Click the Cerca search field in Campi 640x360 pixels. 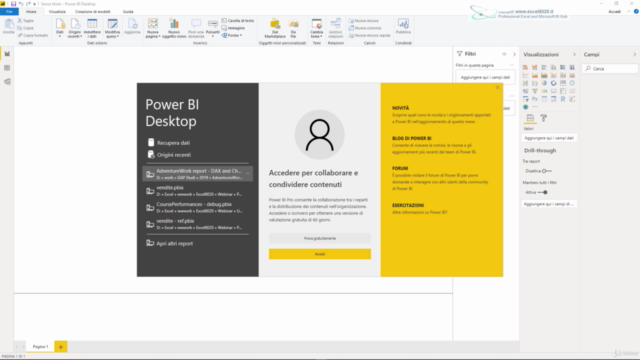[x=610, y=69]
